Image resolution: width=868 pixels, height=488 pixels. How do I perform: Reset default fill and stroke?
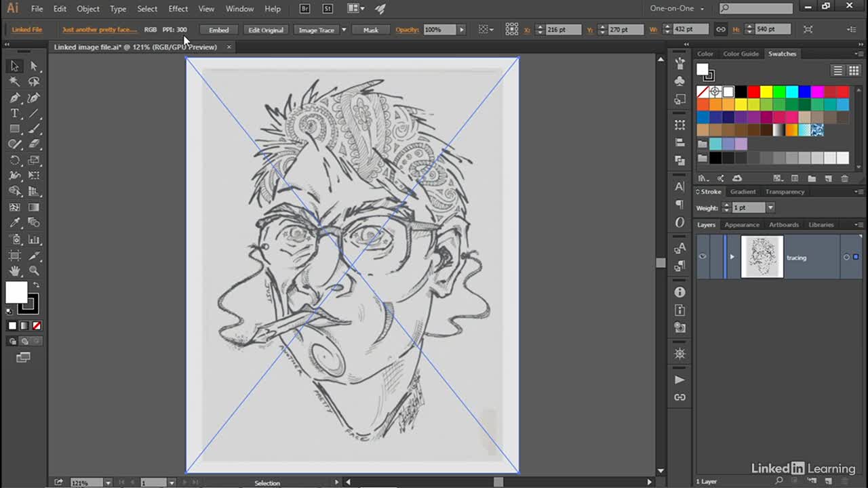pyautogui.click(x=9, y=311)
